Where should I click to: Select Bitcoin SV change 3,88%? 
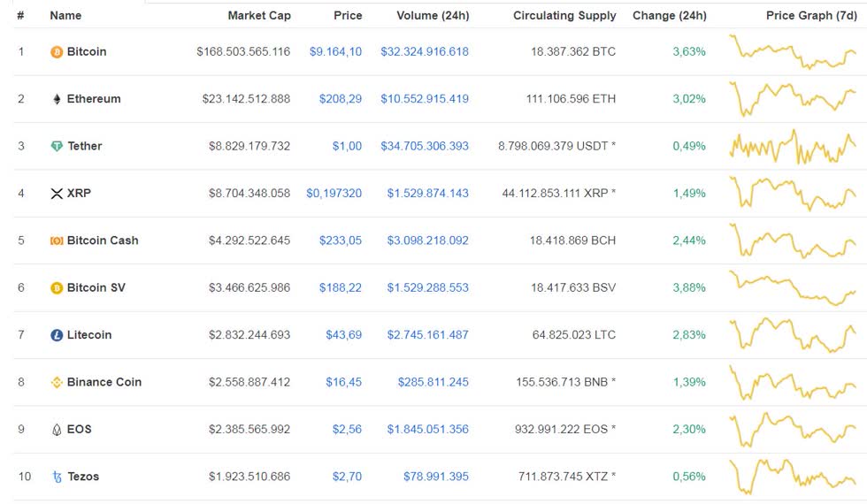click(x=689, y=288)
